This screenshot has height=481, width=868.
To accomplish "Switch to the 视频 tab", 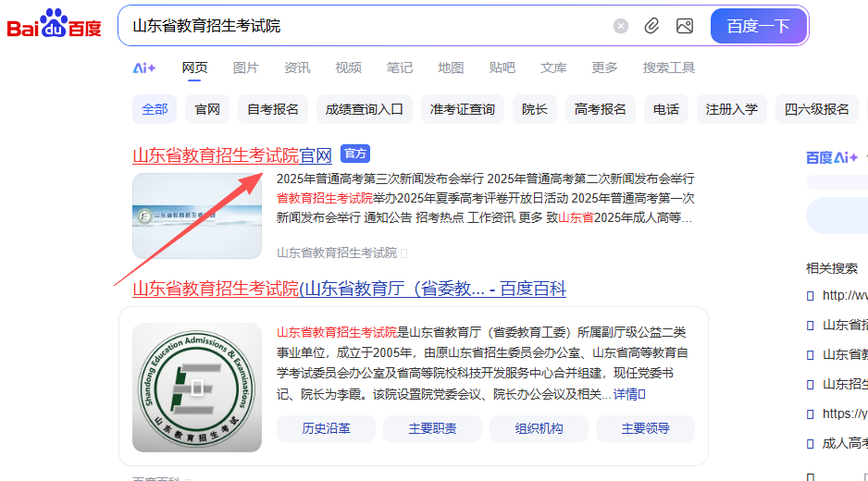I will [x=348, y=68].
